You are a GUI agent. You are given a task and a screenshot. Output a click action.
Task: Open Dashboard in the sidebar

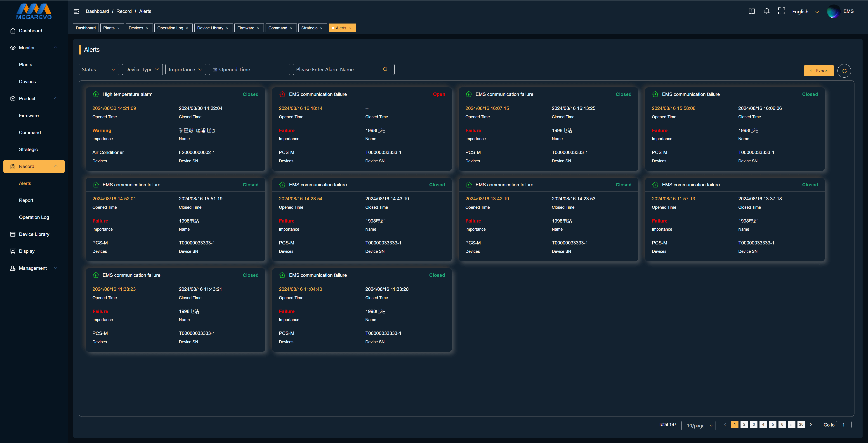click(x=30, y=31)
